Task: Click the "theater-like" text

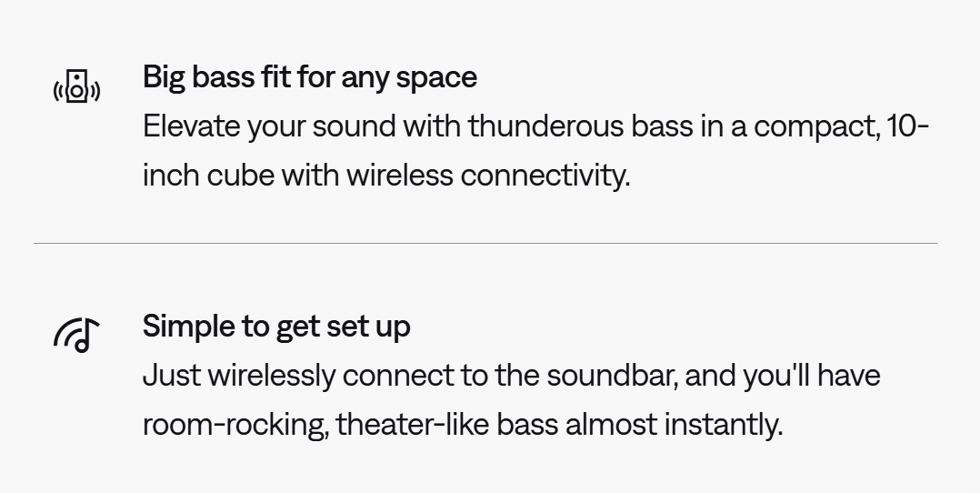Action: tap(407, 424)
